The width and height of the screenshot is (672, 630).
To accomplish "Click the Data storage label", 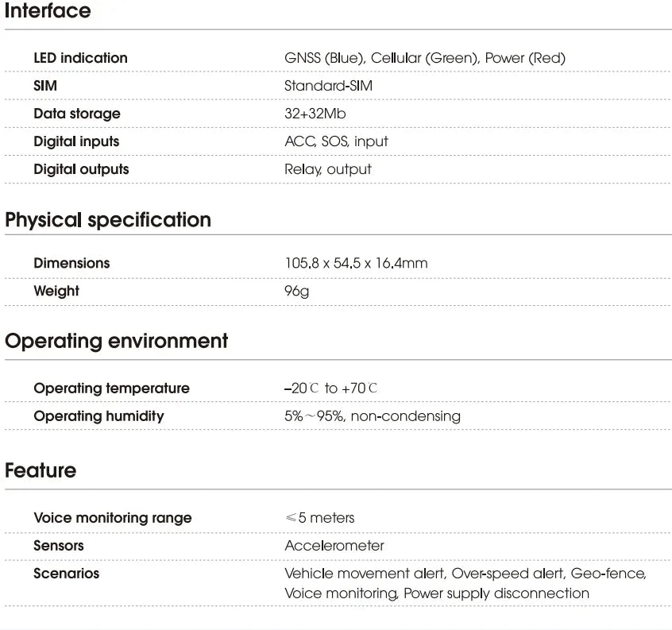I will [x=77, y=114].
